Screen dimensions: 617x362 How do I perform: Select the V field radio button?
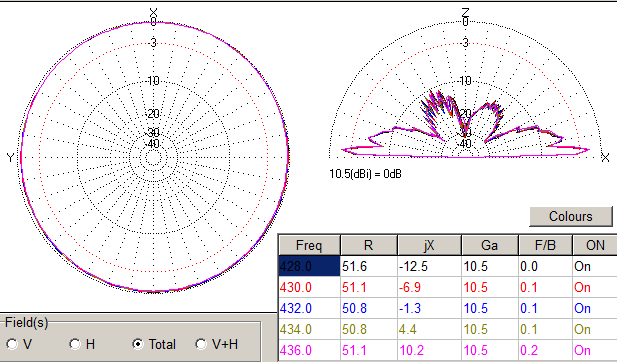coord(12,344)
